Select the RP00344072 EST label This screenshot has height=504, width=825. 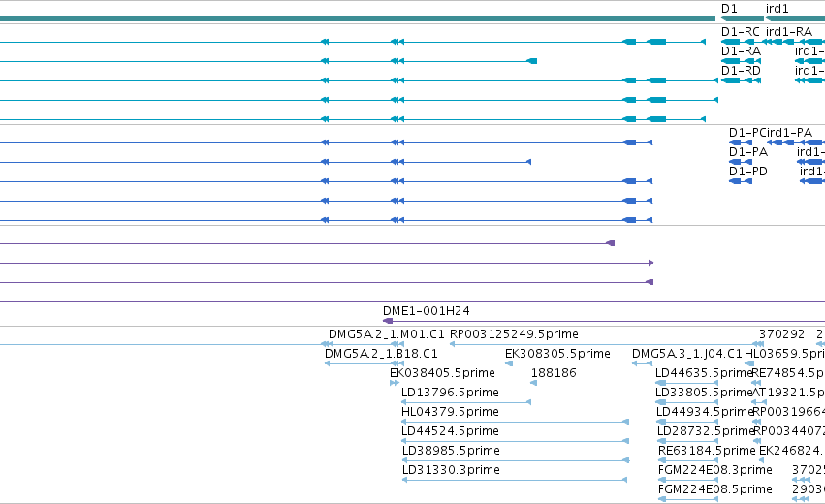(x=789, y=431)
